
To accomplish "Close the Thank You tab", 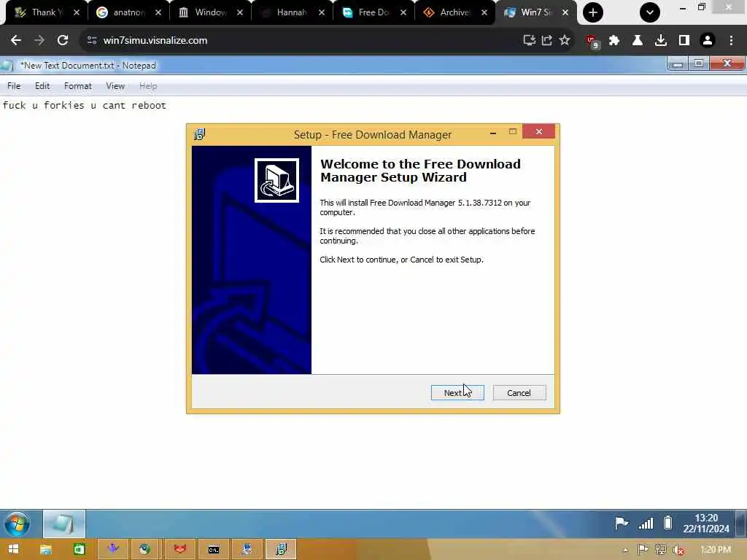I will [76, 12].
